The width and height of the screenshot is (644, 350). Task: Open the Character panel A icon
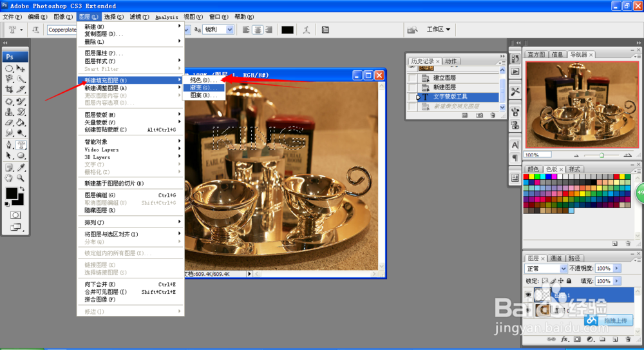pyautogui.click(x=515, y=145)
